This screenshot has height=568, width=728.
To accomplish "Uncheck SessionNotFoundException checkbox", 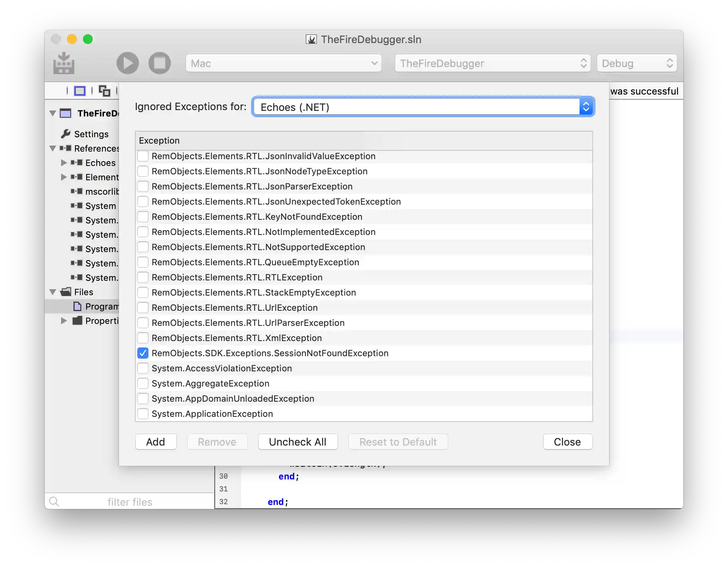I will (x=143, y=353).
